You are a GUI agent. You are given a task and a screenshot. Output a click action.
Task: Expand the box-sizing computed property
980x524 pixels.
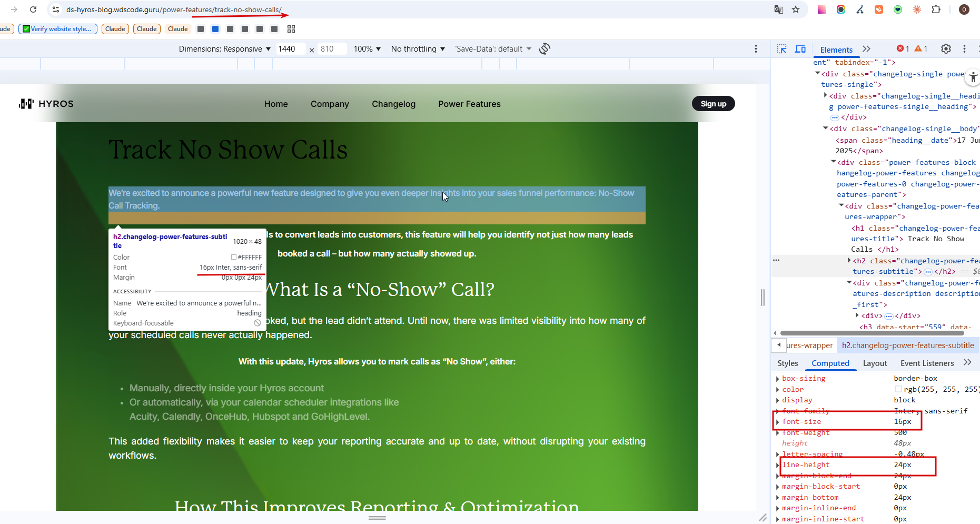point(777,379)
